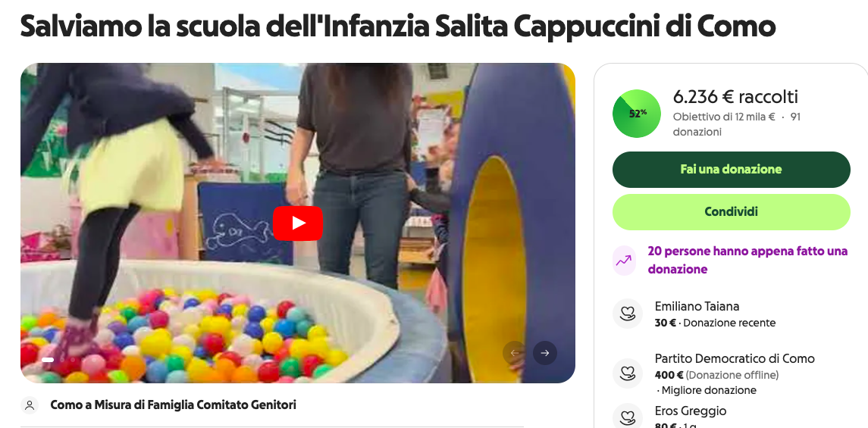Click the 6.236 € raccolti amount

click(x=735, y=97)
